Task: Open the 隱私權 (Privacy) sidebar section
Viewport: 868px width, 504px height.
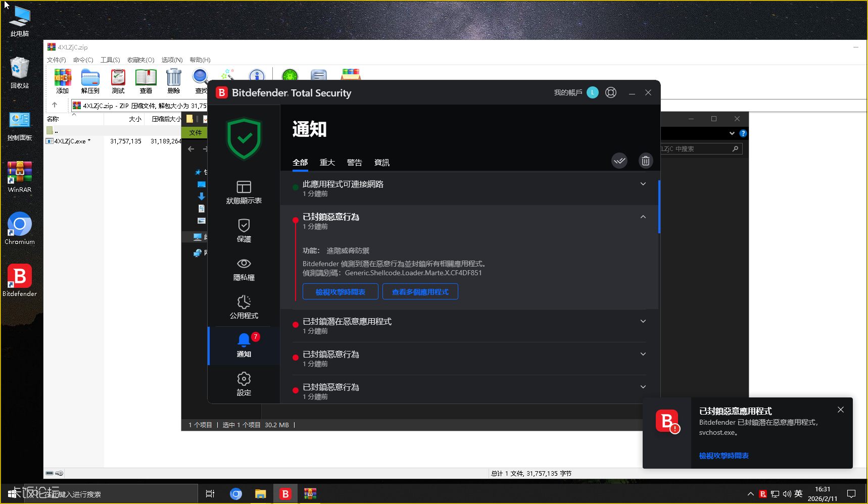Action: (244, 269)
